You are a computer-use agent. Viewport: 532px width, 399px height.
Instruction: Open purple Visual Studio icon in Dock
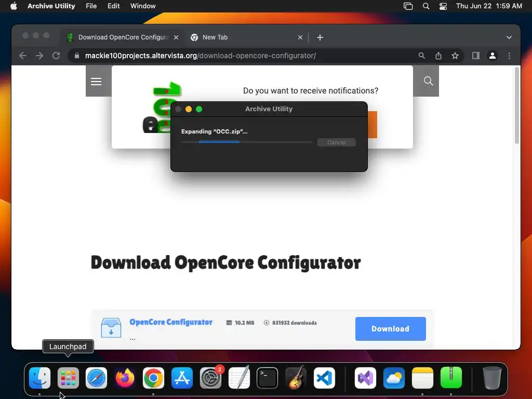tap(365, 378)
